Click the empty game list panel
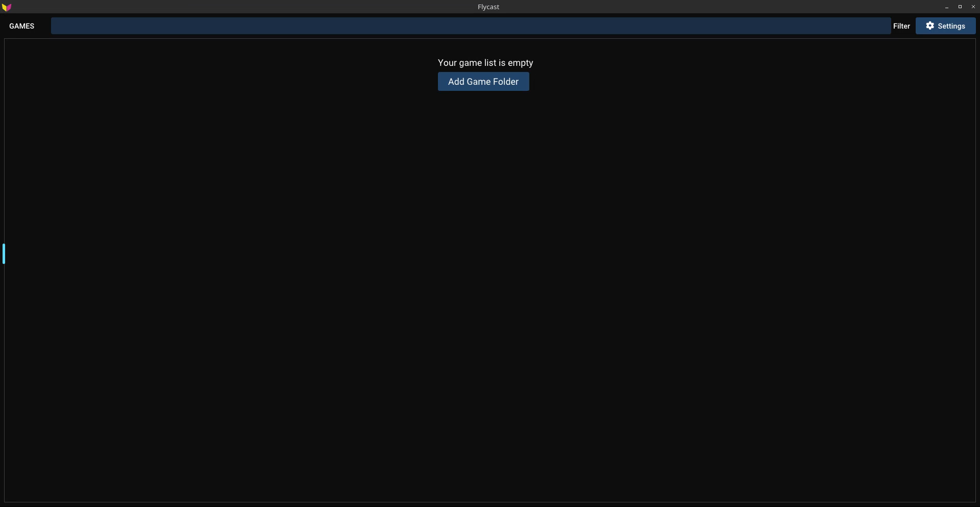980x507 pixels. 490,296
